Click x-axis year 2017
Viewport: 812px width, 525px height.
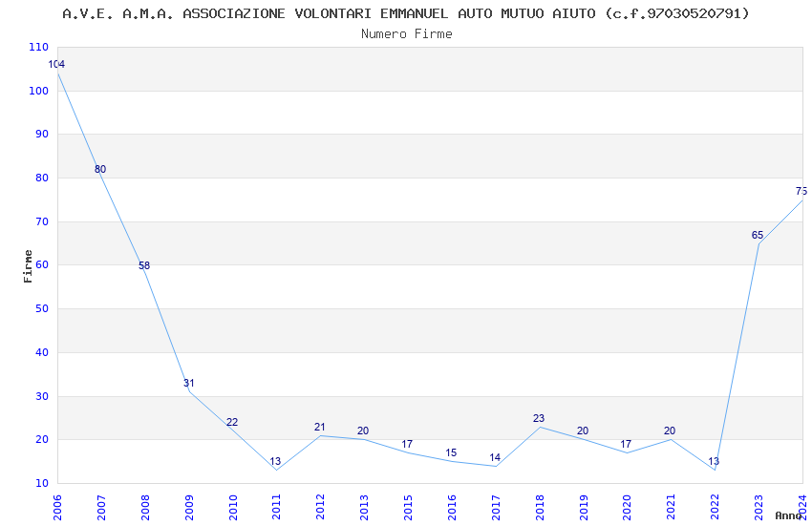click(x=496, y=508)
